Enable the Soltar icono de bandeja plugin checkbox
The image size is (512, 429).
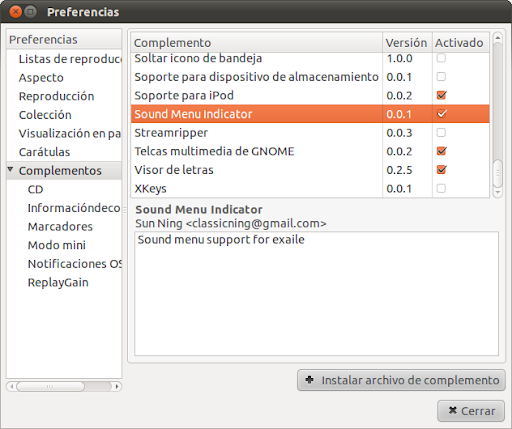(x=441, y=58)
